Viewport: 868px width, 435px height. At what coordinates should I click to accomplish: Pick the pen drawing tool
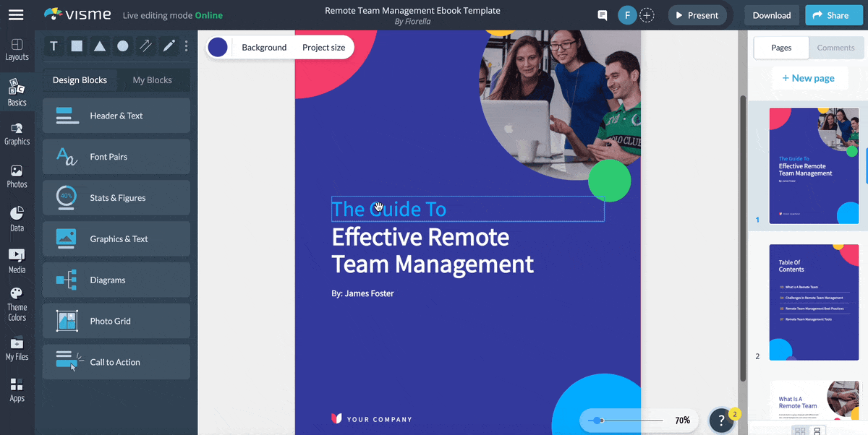click(x=169, y=46)
